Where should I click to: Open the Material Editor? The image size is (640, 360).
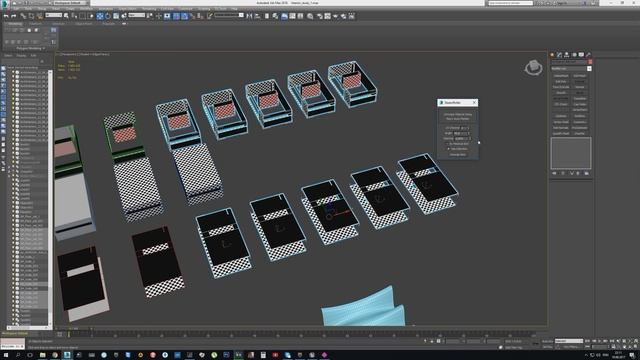310,16
